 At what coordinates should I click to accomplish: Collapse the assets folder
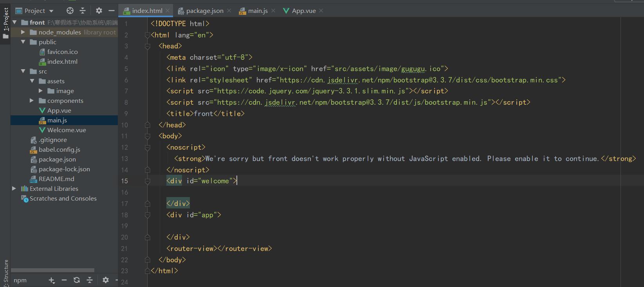click(x=32, y=81)
